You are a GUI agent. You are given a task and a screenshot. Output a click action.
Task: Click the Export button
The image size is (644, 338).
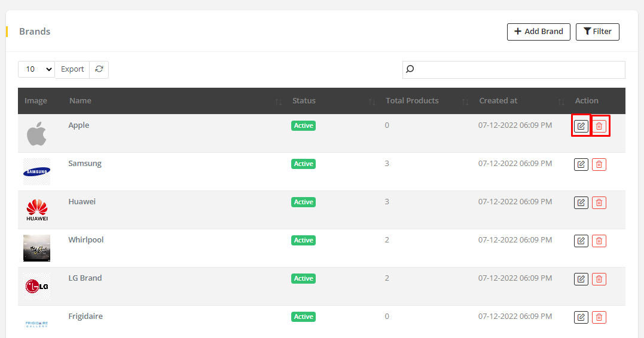tap(72, 69)
